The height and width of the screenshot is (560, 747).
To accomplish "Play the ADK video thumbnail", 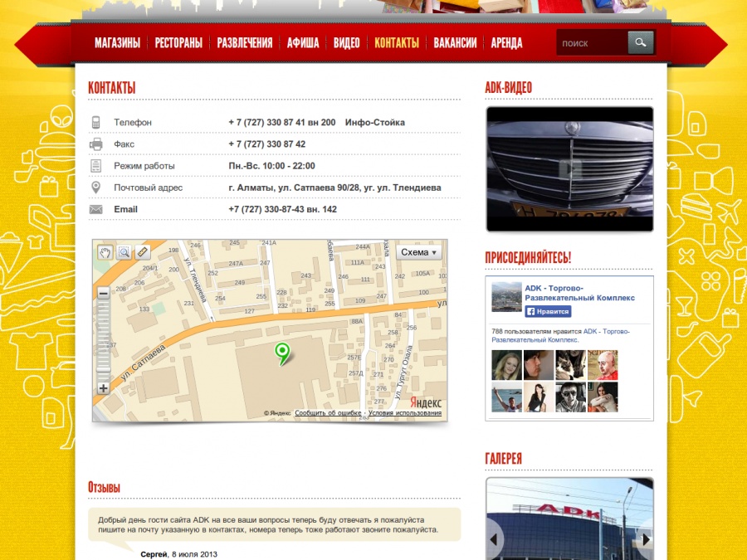I will coord(569,169).
